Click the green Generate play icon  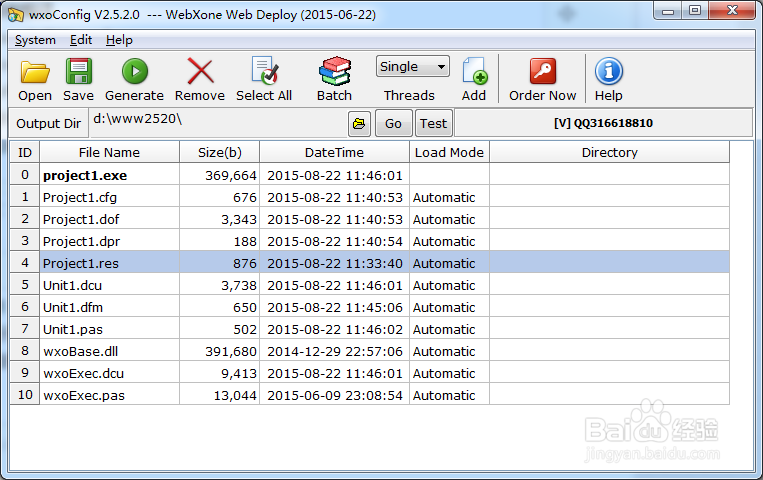(135, 72)
